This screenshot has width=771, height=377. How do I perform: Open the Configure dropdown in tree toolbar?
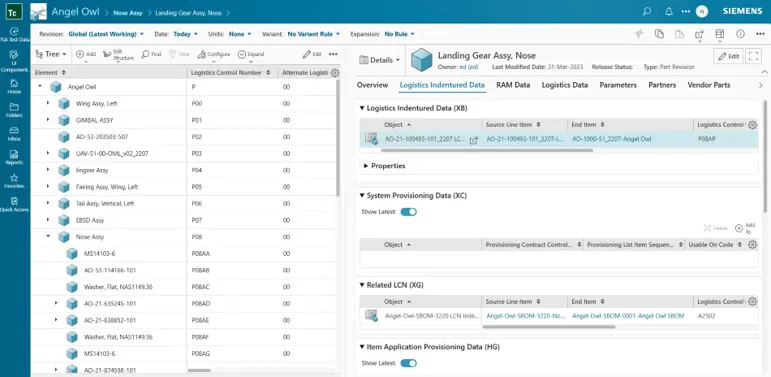click(x=214, y=54)
